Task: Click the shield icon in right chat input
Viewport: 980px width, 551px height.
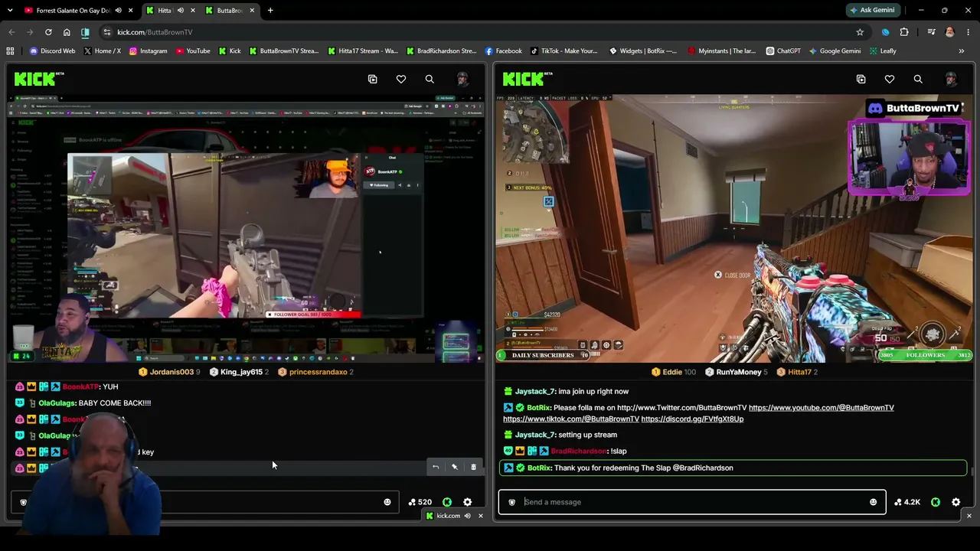Action: click(512, 502)
